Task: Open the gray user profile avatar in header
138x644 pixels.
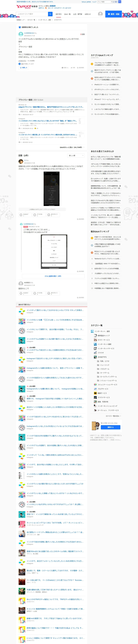Action: [x=100, y=14]
